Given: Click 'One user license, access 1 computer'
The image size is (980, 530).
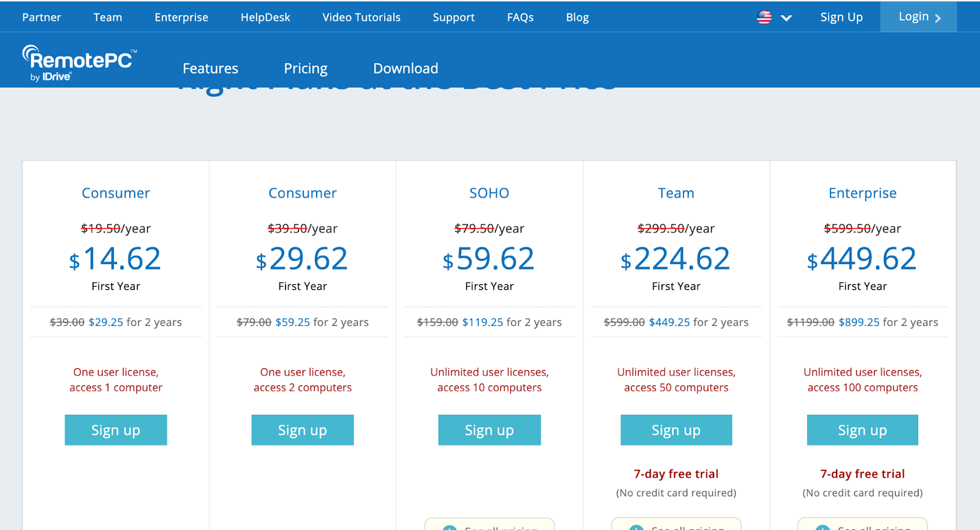Looking at the screenshot, I should tap(116, 380).
